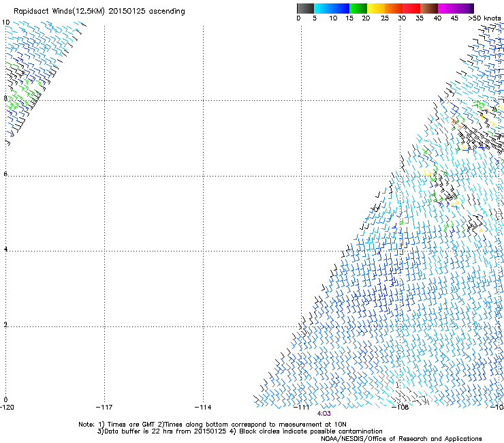This screenshot has width=504, height=443.
Task: Click the cyan-blue 5-15 knots color segment
Action: pos(332,8)
